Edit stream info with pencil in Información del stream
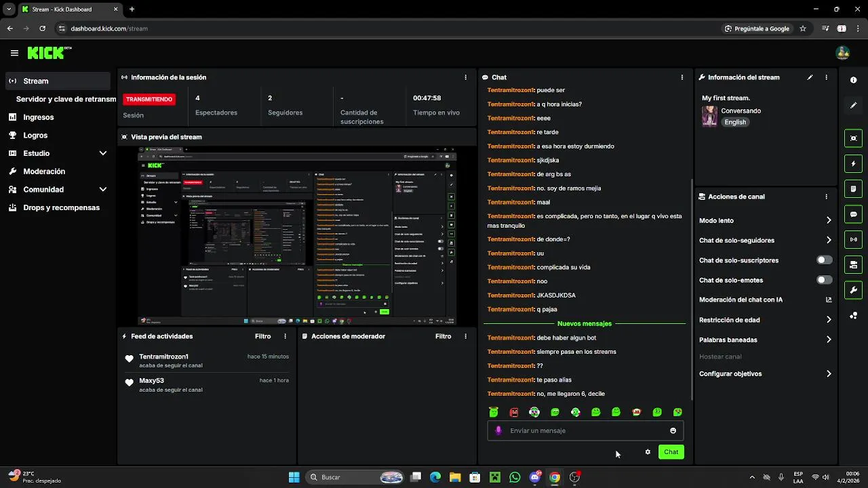This screenshot has height=488, width=868. [x=810, y=77]
